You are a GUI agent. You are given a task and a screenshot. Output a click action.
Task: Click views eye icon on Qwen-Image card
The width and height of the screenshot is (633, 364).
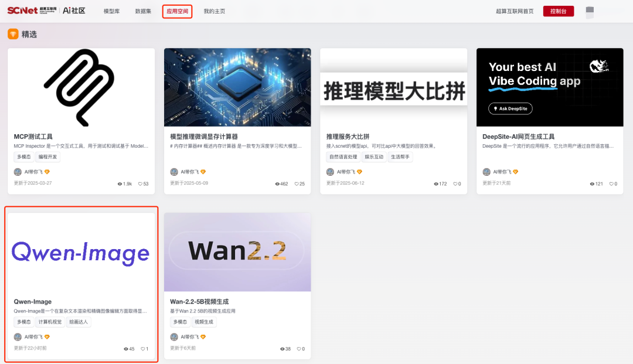(x=125, y=349)
